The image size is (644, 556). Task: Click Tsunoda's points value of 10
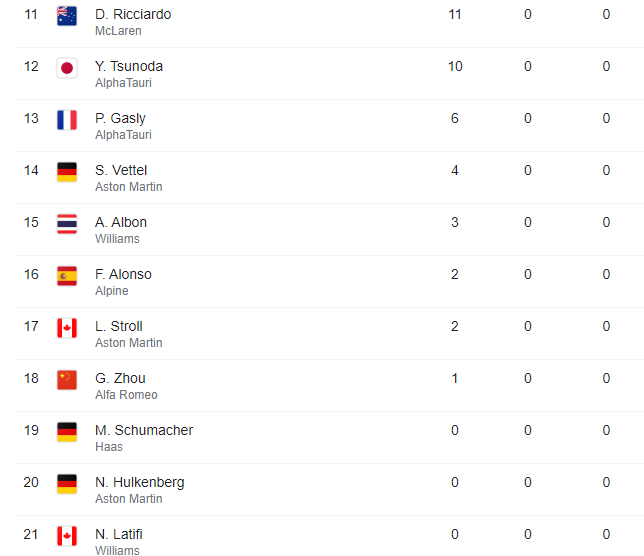[x=455, y=66]
